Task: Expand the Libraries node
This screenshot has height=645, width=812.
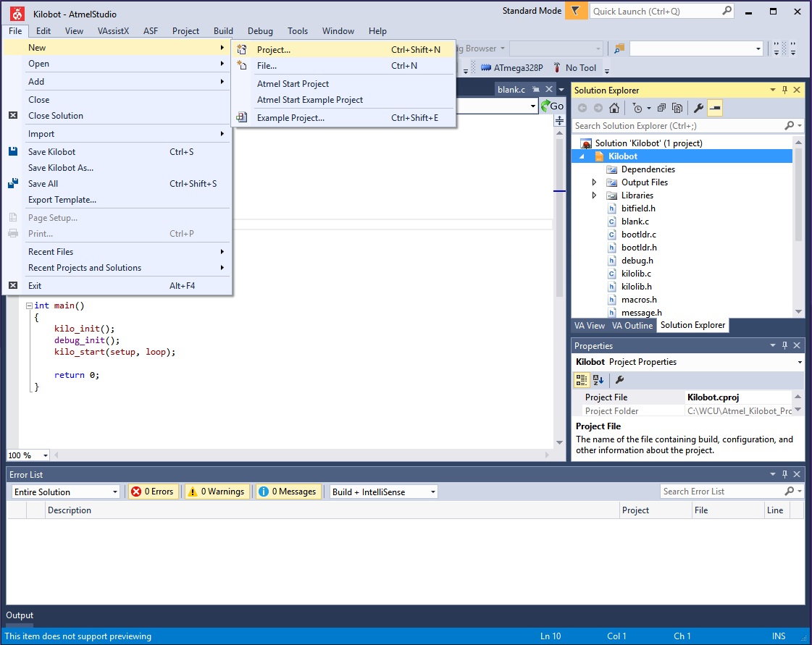Action: point(594,195)
